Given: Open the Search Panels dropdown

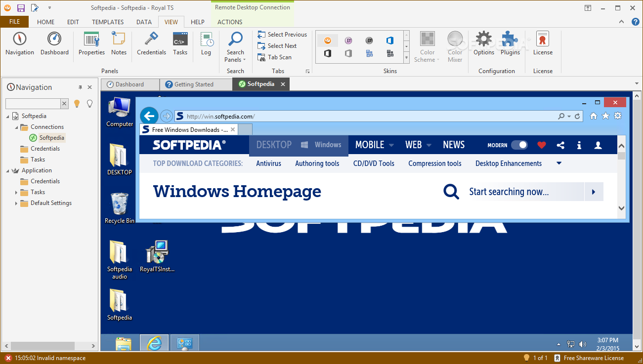Looking at the screenshot, I should click(x=235, y=56).
